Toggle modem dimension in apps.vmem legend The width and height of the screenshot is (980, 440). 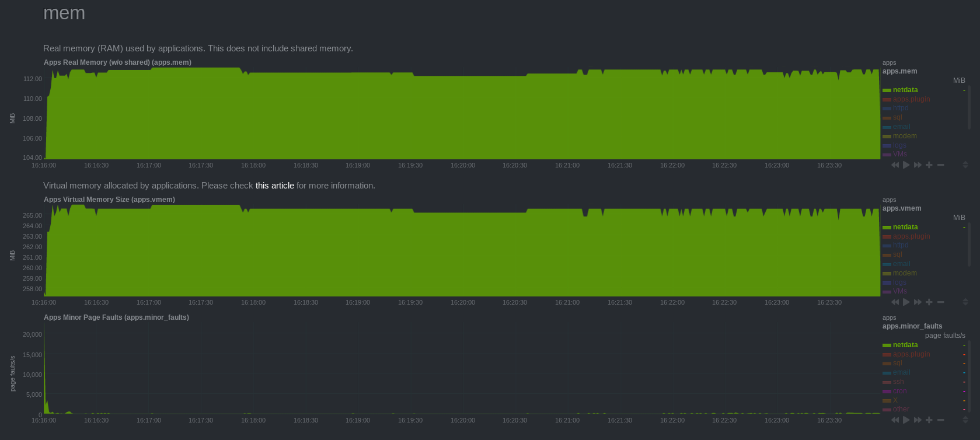905,273
